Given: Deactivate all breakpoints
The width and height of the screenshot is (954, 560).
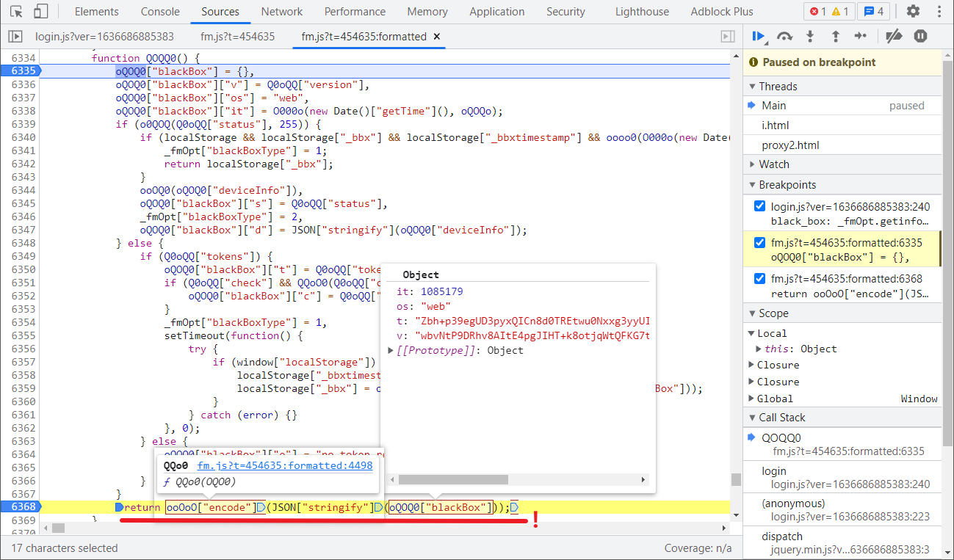Looking at the screenshot, I should coord(894,36).
